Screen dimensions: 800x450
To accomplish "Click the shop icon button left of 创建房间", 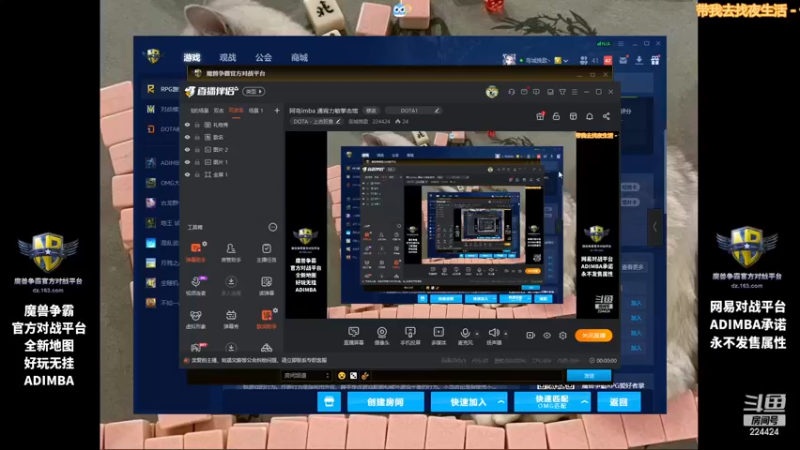I will [x=329, y=402].
